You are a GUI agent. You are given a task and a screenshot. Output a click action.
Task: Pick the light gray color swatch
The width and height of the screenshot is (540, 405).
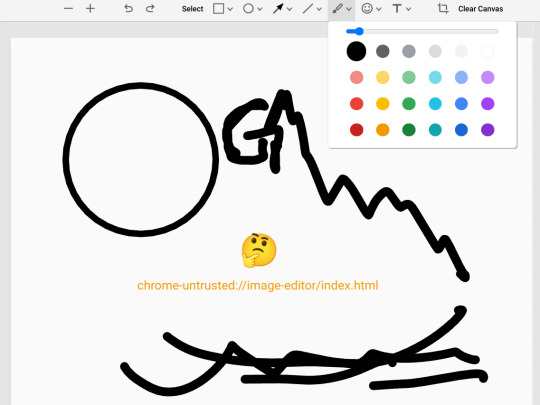[x=435, y=51]
